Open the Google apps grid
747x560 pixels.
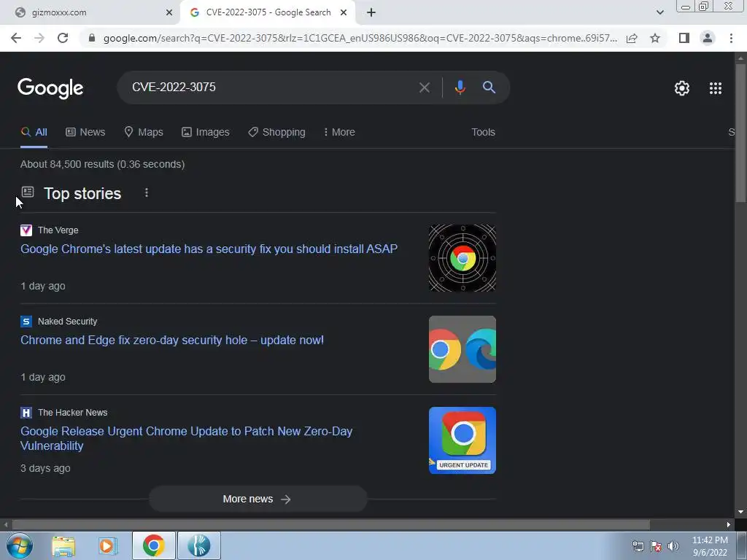[715, 88]
